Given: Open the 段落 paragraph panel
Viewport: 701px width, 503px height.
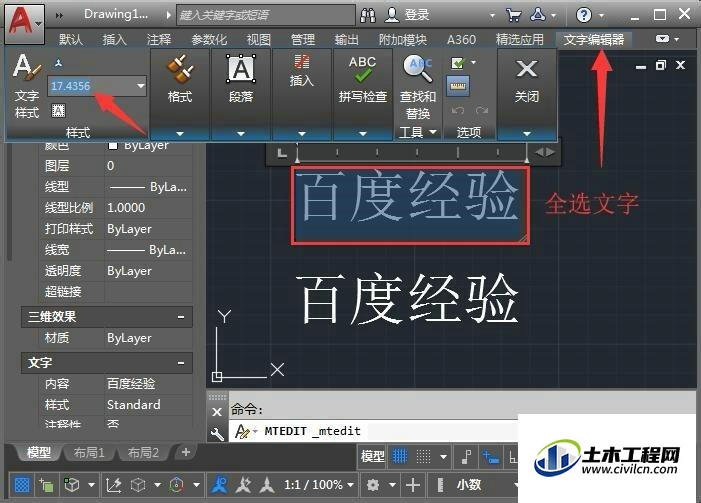Looking at the screenshot, I should pos(241,80).
